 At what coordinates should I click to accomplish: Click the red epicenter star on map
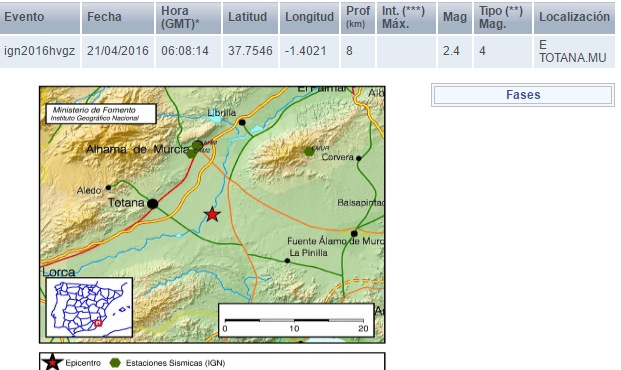pyautogui.click(x=212, y=214)
